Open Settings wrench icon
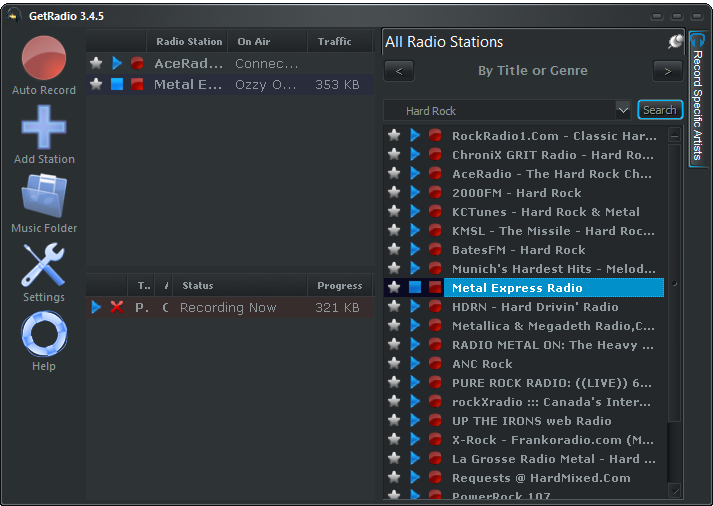This screenshot has width=713, height=506. tap(44, 265)
